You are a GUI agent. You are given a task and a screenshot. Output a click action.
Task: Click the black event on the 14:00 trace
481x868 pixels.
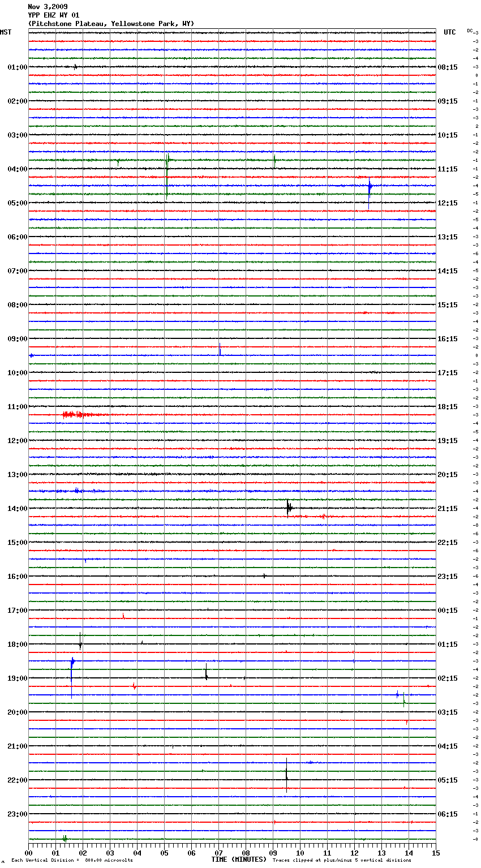pos(289,508)
